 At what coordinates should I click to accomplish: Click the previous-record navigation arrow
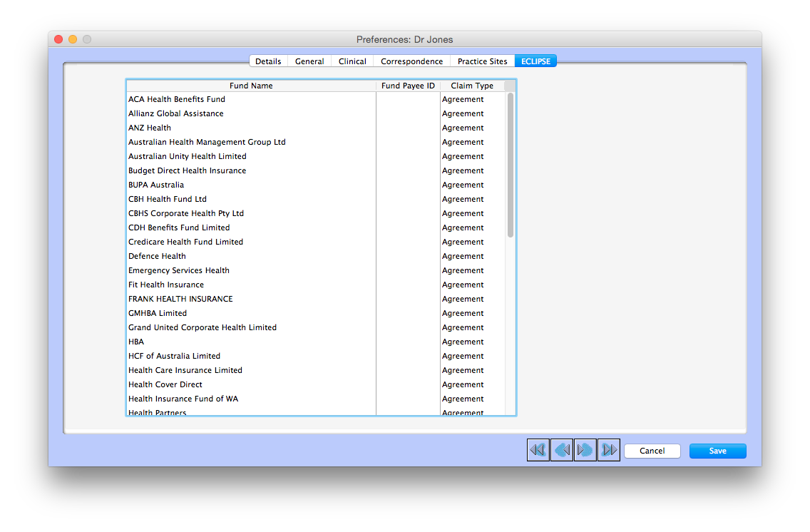click(561, 449)
